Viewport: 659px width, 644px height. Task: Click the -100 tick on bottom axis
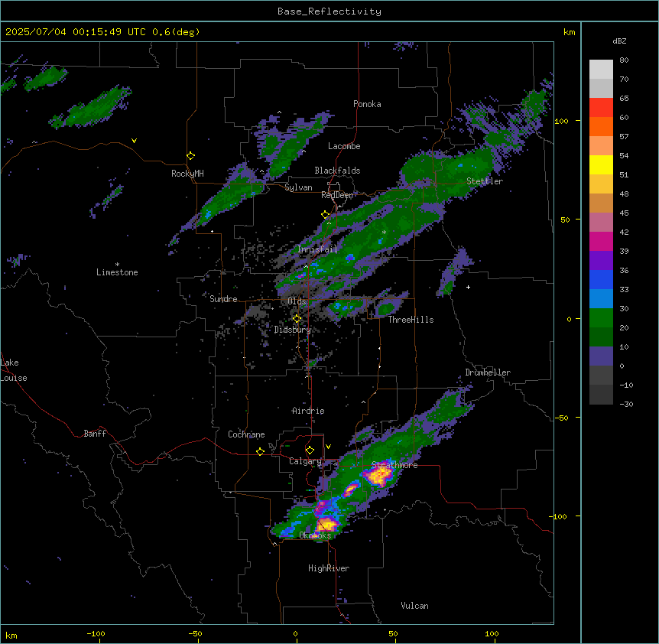coord(96,633)
